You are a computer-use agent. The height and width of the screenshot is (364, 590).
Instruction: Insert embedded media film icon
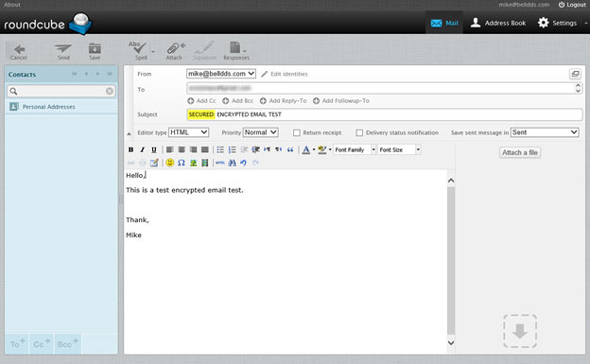[204, 163]
